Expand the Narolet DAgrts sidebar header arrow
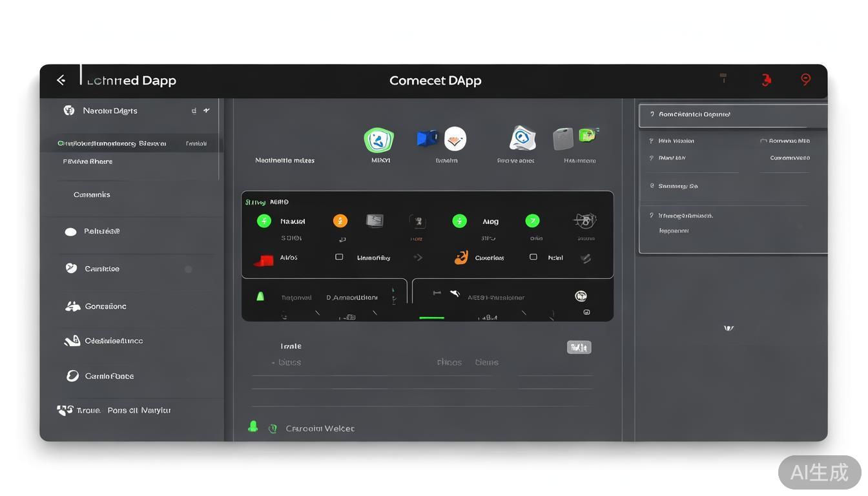868x496 pixels. coord(207,110)
